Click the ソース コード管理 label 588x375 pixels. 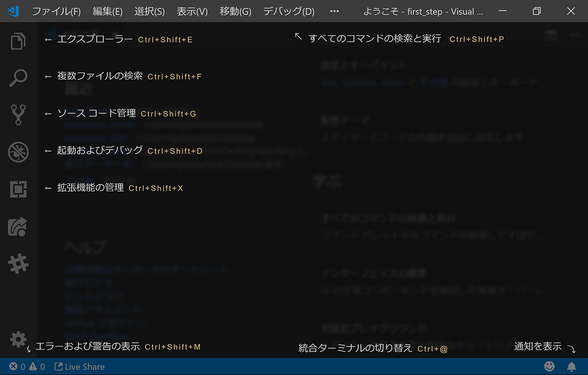(97, 113)
